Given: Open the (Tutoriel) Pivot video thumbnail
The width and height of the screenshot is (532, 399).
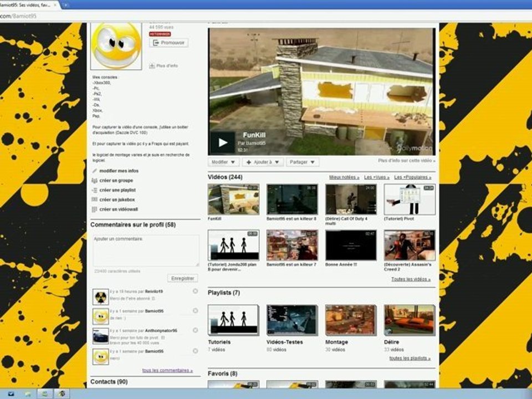Looking at the screenshot, I should [410, 199].
